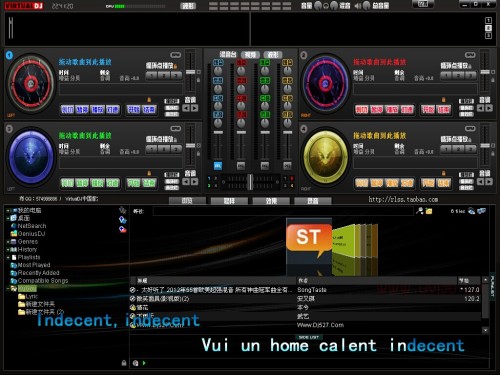The height and width of the screenshot is (375, 500).
Task: Click the orange key lock icon on deck 1
Action: [x=149, y=99]
